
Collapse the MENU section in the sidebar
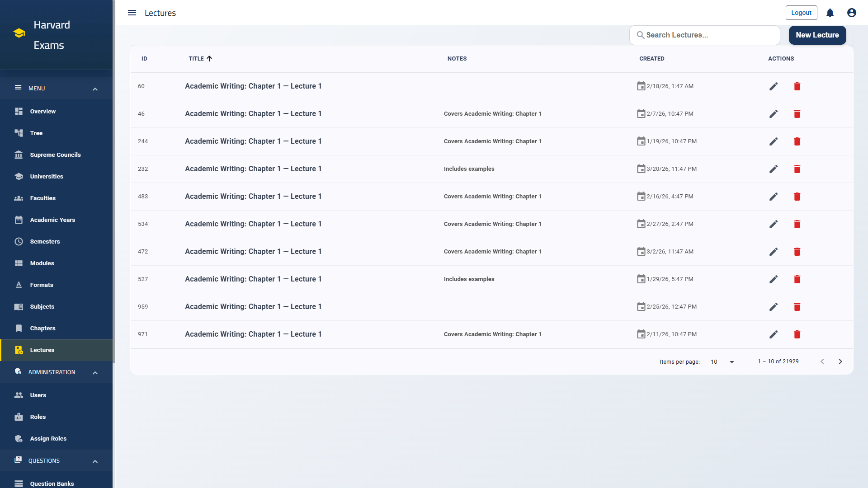(x=95, y=89)
